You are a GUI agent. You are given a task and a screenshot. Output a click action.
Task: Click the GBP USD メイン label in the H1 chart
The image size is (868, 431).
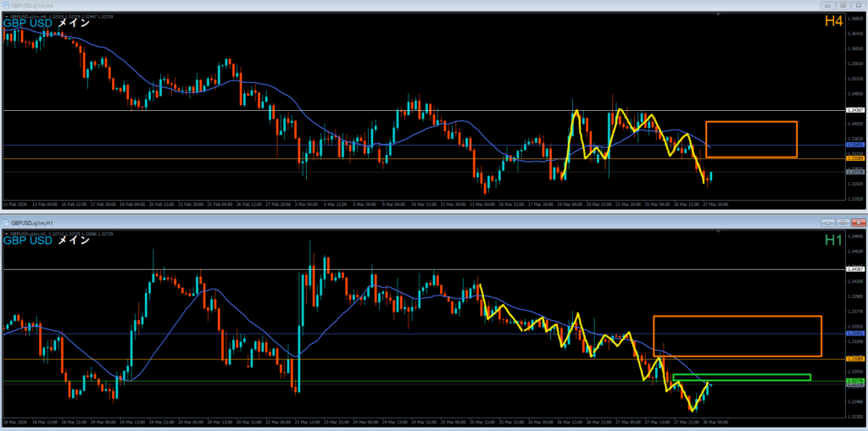click(x=46, y=240)
